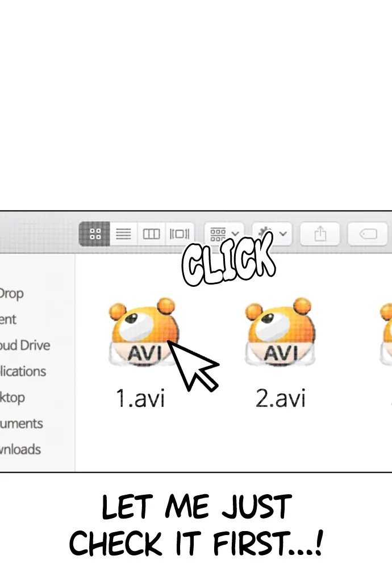
Task: Select the partially visible third AVI file
Action: [x=386, y=332]
